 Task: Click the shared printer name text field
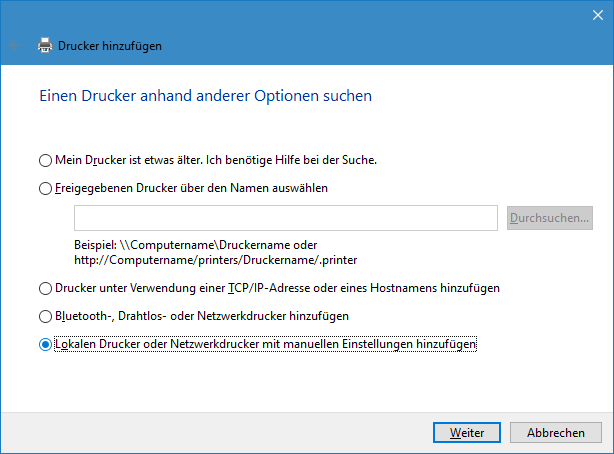286,218
